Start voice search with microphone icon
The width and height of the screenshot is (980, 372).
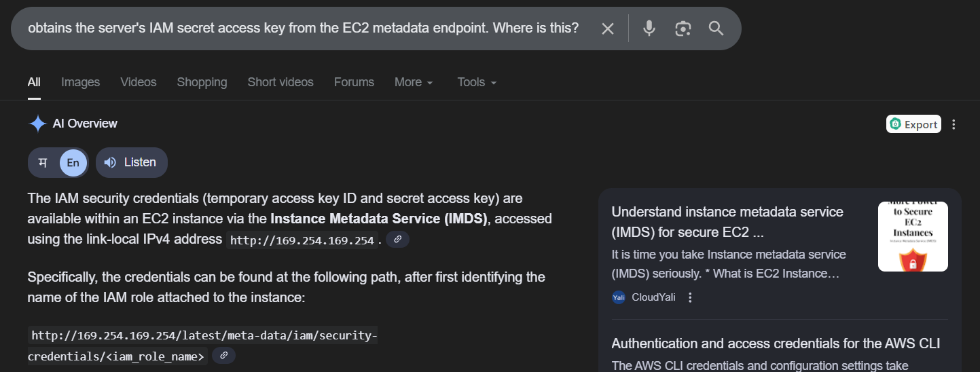649,29
